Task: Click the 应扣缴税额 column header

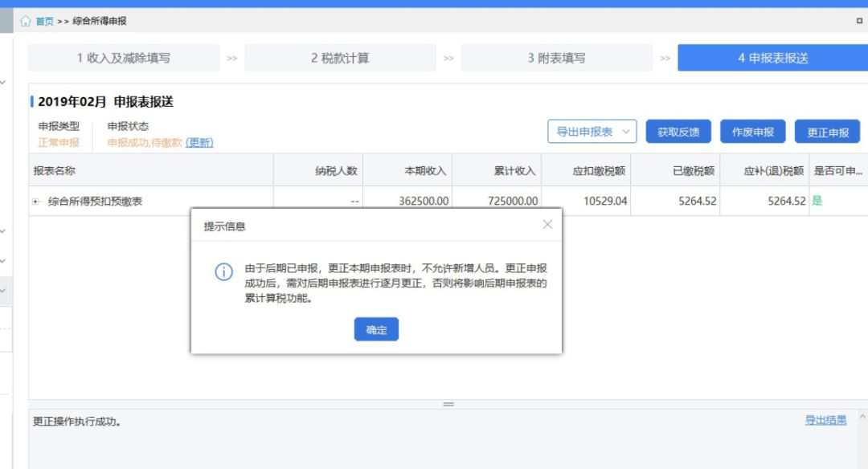Action: coord(599,171)
